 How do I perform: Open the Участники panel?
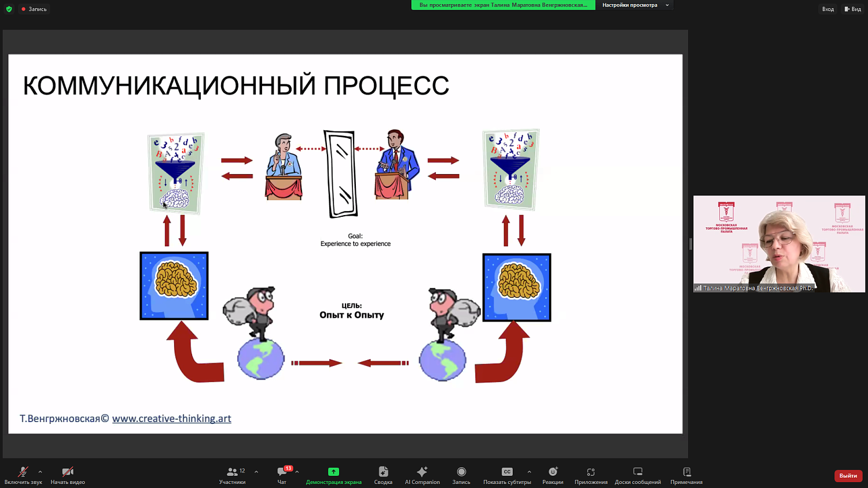[x=232, y=474]
